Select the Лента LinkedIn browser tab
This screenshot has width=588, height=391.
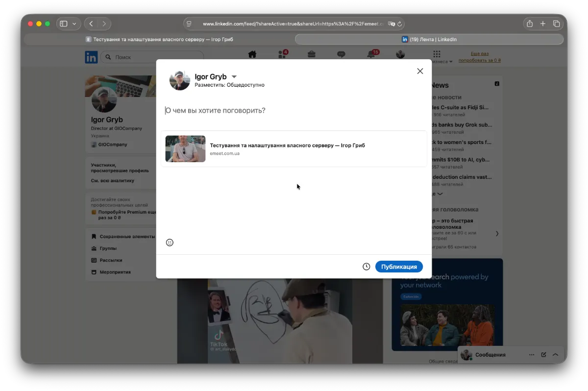pos(429,39)
